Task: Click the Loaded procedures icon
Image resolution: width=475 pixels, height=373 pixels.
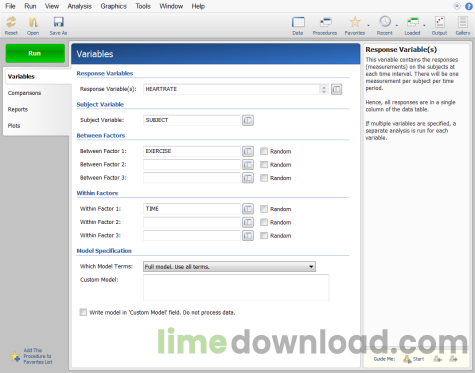Action: click(412, 26)
